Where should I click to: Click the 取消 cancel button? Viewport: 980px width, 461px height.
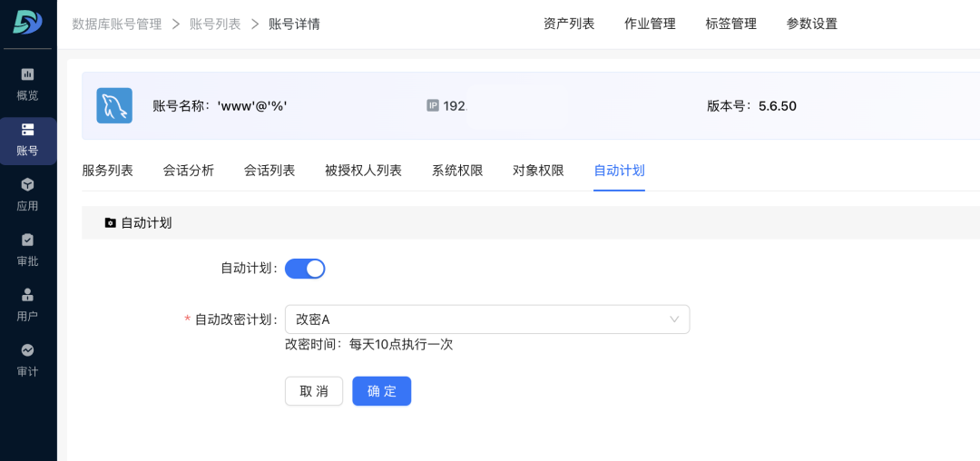point(314,391)
